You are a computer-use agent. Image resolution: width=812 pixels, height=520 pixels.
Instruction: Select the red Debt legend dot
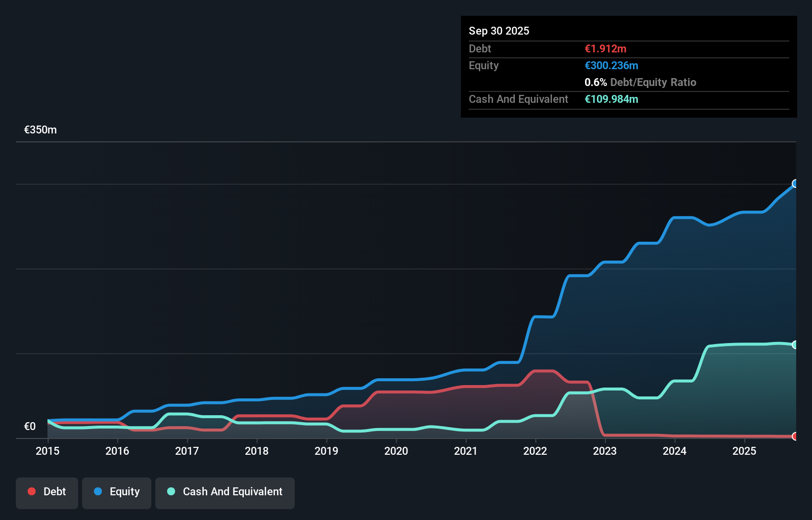click(x=31, y=491)
